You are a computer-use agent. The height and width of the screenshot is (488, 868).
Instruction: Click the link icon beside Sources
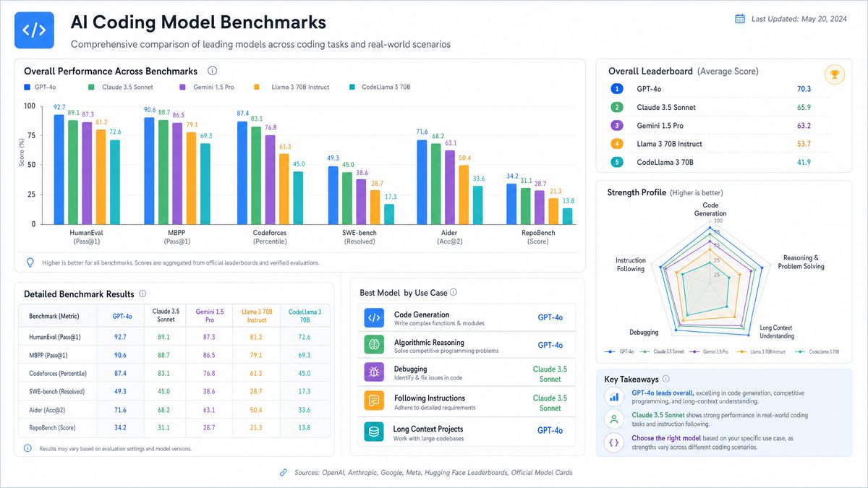[284, 472]
